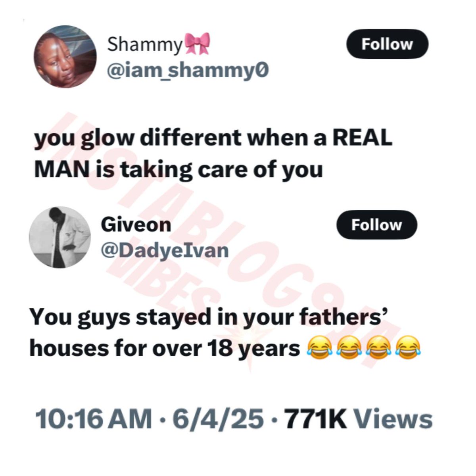Open the tweet about glowing different

[213, 154]
